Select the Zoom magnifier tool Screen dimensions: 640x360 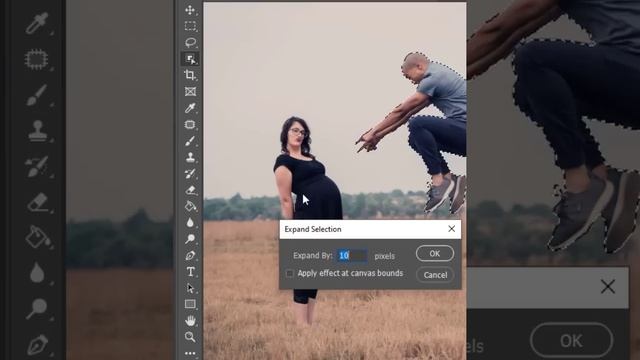point(190,337)
